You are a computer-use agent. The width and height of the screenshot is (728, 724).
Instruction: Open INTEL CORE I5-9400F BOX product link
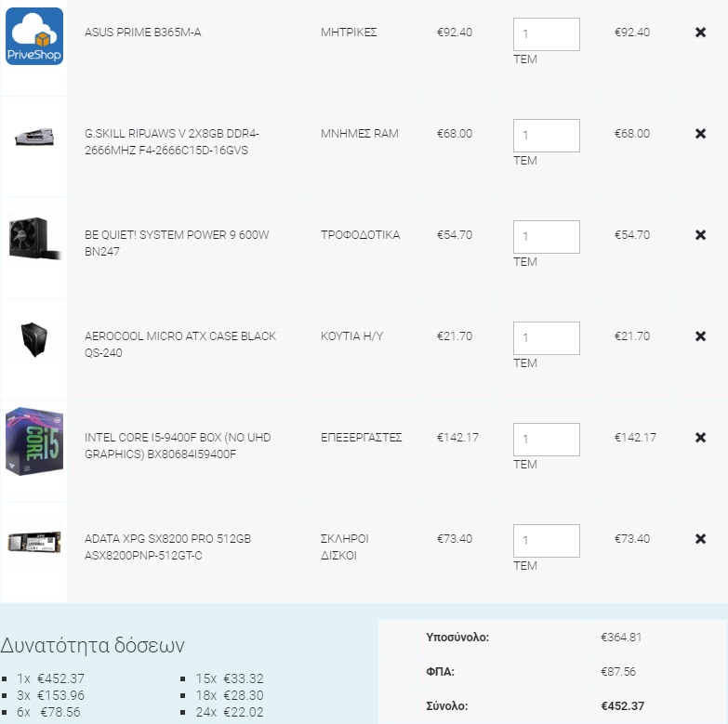(x=178, y=445)
